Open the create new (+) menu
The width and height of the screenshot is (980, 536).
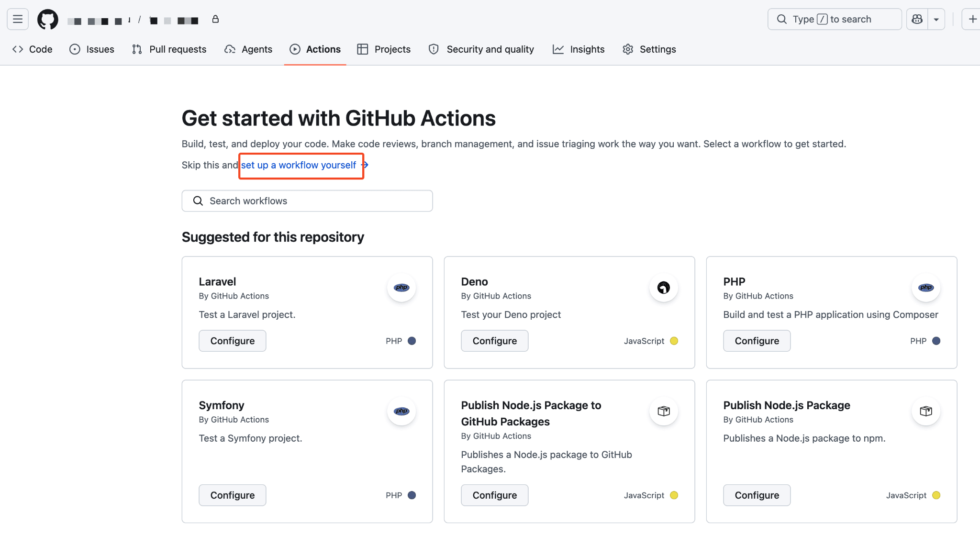(972, 19)
